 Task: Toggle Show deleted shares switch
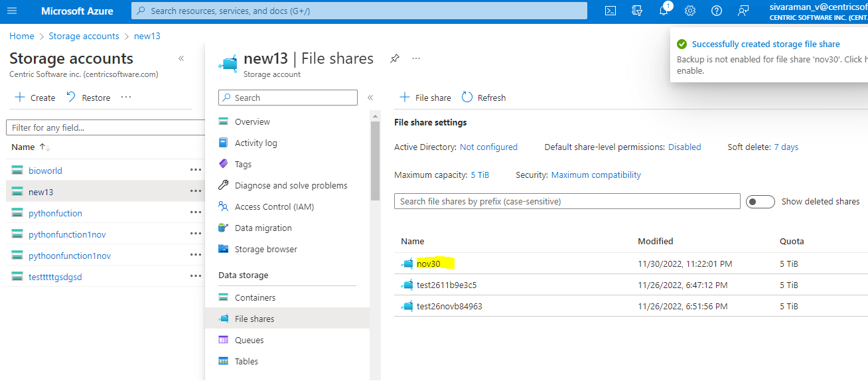click(760, 201)
